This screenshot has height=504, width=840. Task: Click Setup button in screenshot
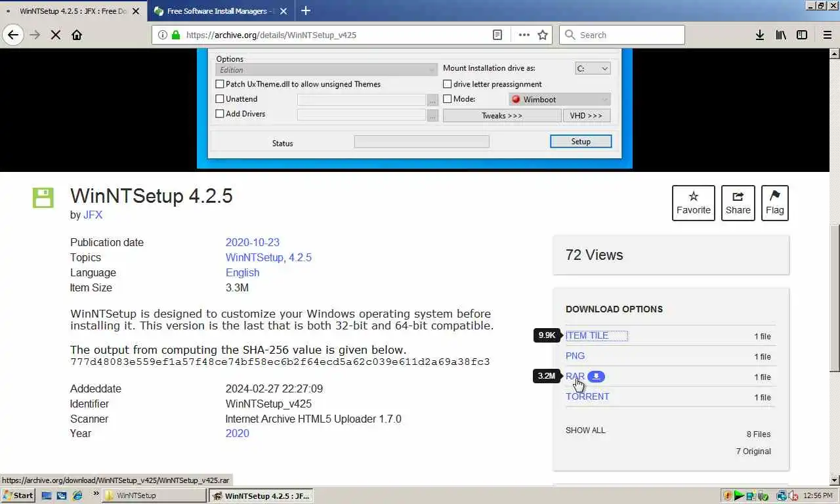click(581, 141)
